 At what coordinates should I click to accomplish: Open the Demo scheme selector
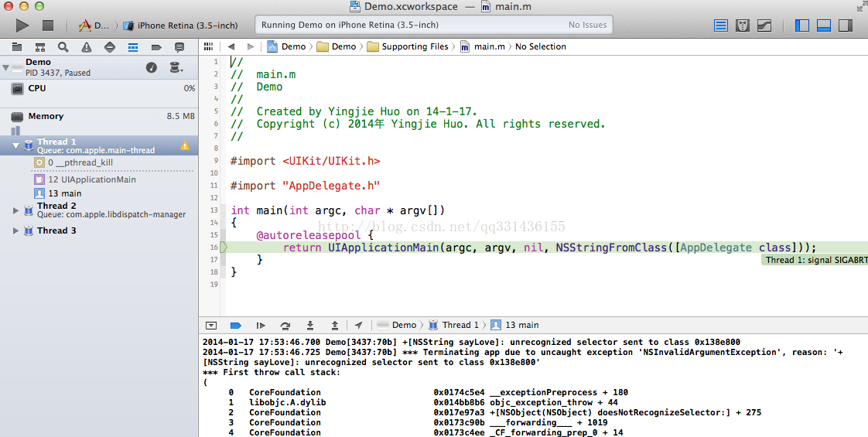click(x=94, y=26)
